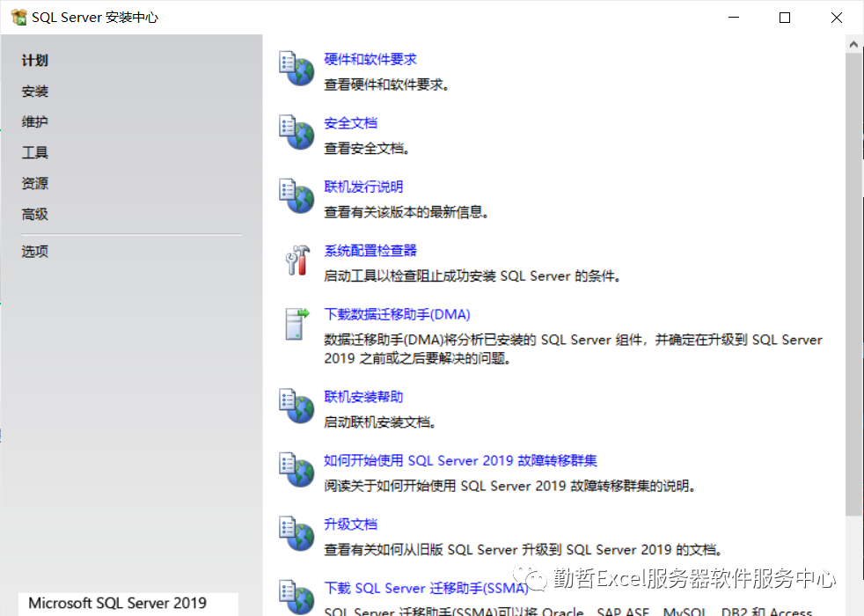This screenshot has width=864, height=616.
Task: Click the globe icon beside 联机发行说明
Action: (x=297, y=195)
